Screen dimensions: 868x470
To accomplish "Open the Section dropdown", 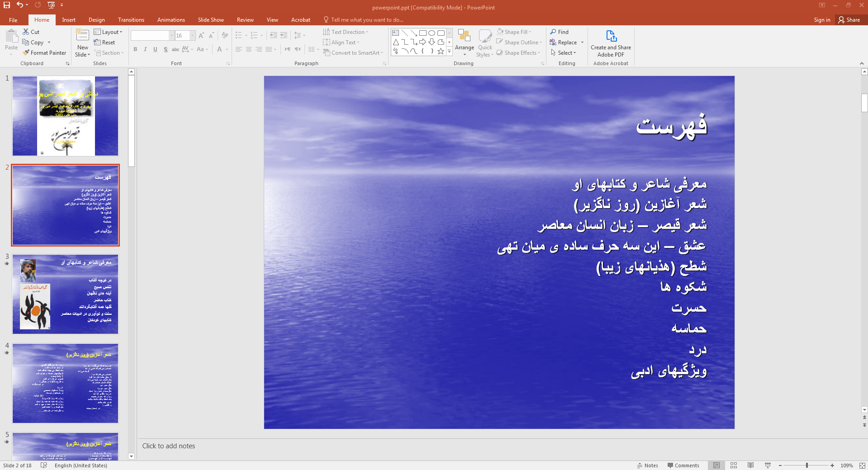I will pyautogui.click(x=109, y=53).
